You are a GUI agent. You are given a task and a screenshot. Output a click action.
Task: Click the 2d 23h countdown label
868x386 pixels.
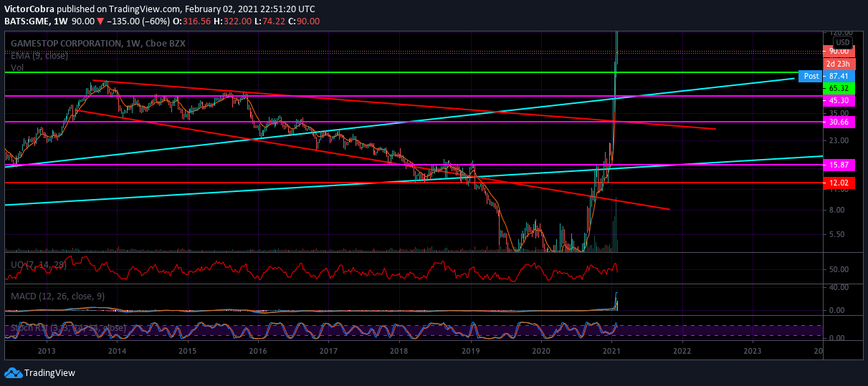pos(839,64)
